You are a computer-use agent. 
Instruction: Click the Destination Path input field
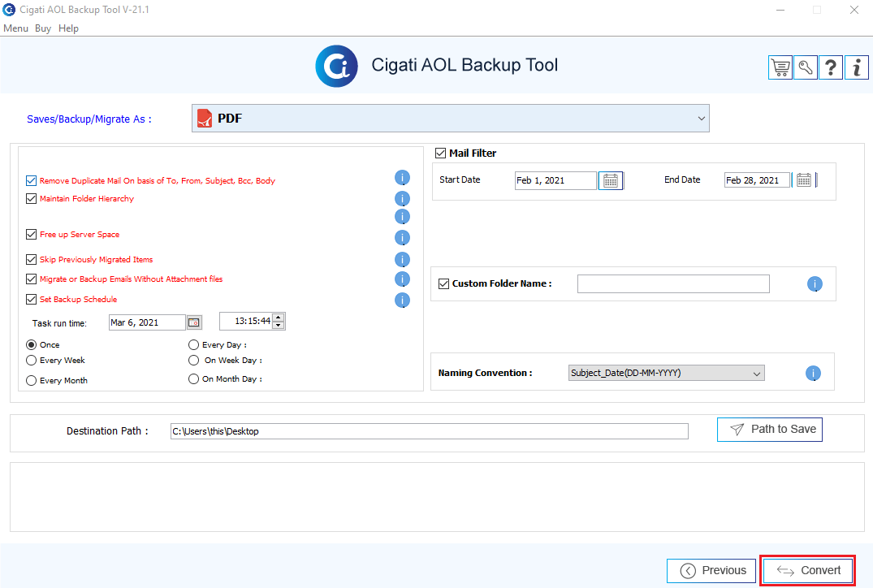click(430, 431)
